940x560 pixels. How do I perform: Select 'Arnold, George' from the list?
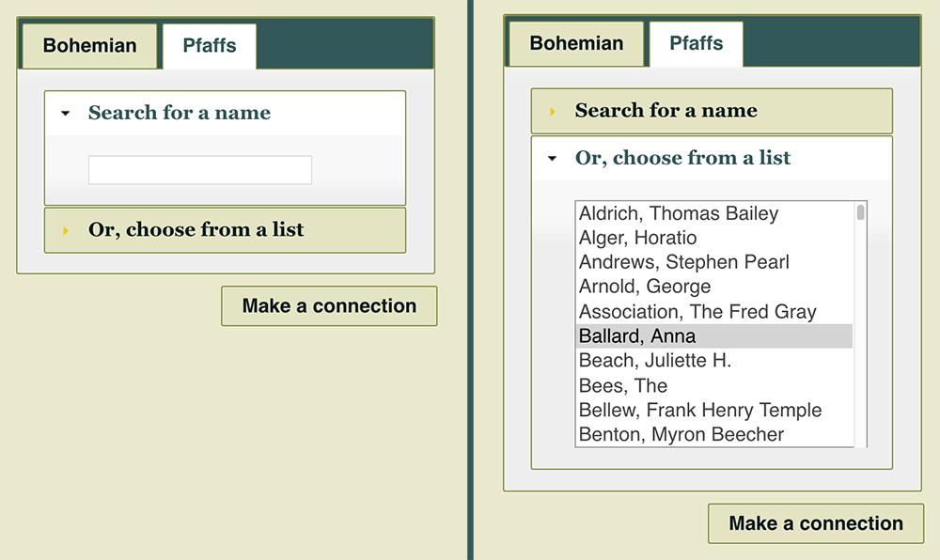pyautogui.click(x=645, y=288)
